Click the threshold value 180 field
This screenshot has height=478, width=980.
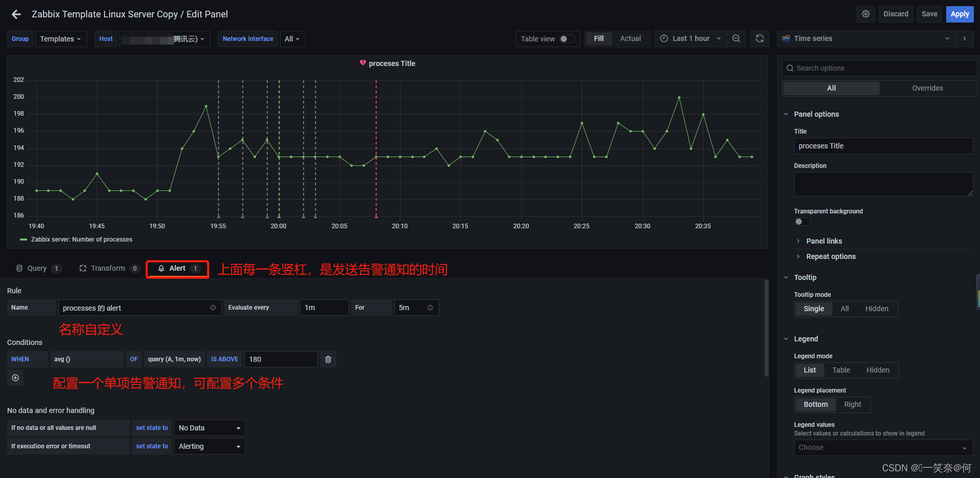point(281,359)
